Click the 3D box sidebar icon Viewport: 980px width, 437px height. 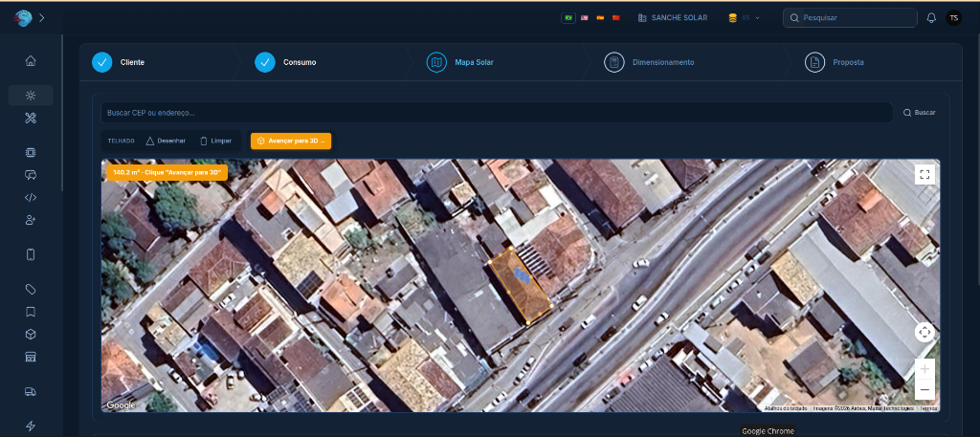coord(31,334)
